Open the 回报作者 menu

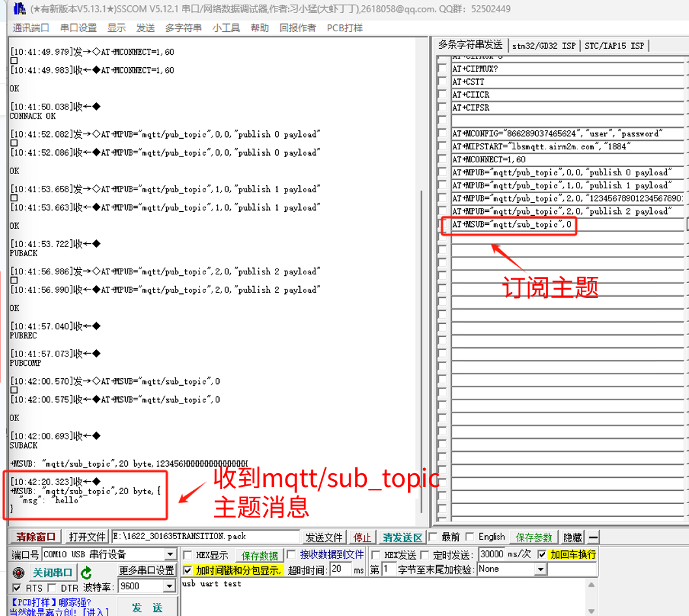[x=297, y=28]
